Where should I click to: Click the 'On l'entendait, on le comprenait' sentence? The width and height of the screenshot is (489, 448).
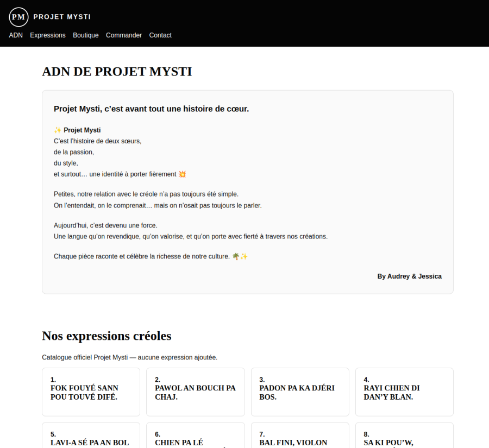pos(158,205)
